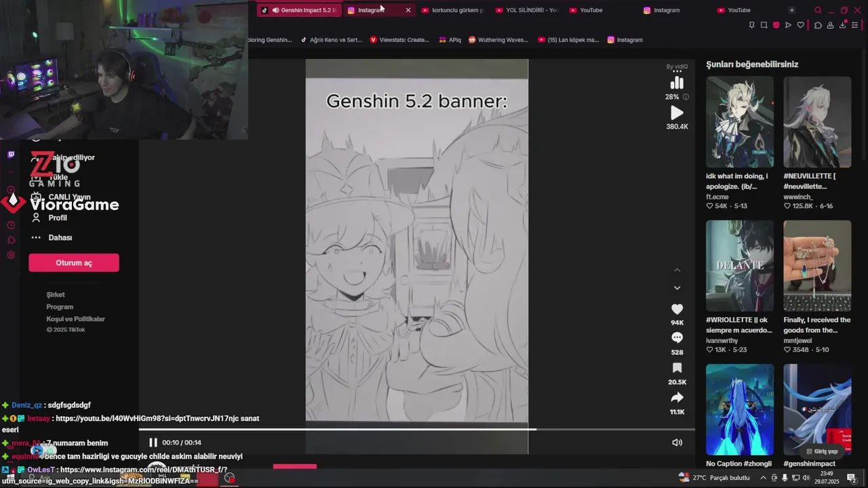Switch to the YOL SİLİNDİRİ YouTube tab

point(526,10)
